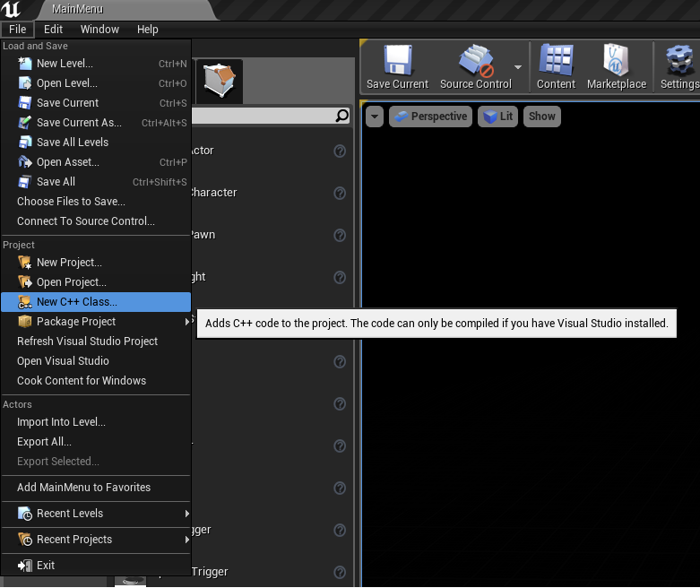Screen dimensions: 700x588
Task: Open the Show flags dropdown
Action: tap(542, 117)
